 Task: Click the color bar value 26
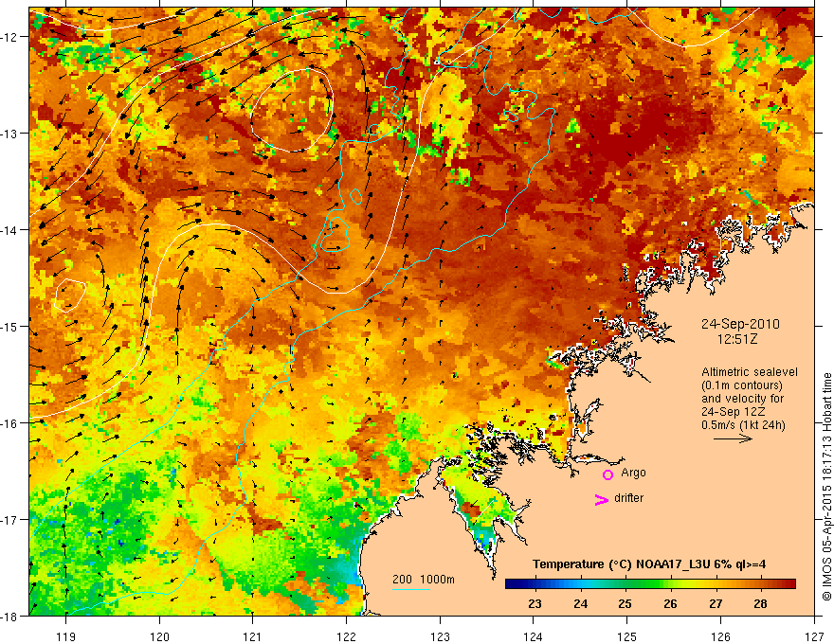pyautogui.click(x=670, y=603)
